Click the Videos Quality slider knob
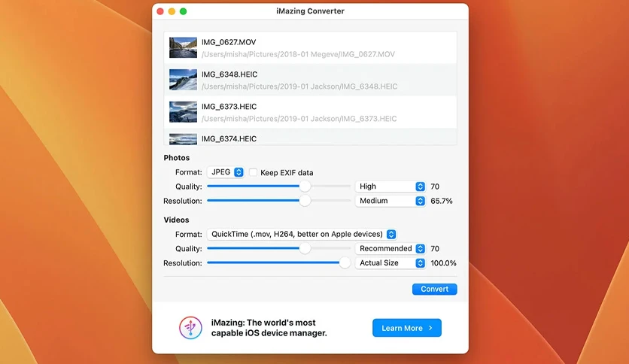Image resolution: width=629 pixels, height=364 pixels. point(305,248)
